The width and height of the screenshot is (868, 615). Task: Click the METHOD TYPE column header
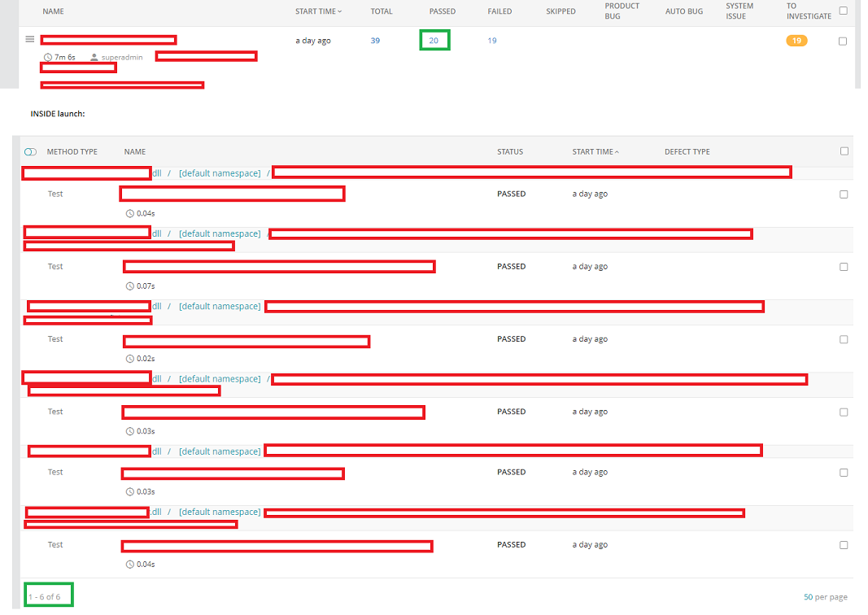coord(72,151)
